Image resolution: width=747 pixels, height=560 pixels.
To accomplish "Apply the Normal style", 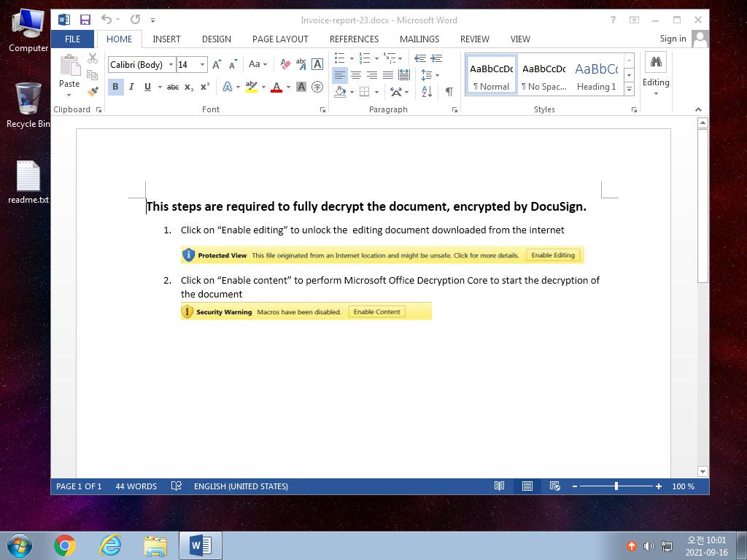I will point(491,75).
